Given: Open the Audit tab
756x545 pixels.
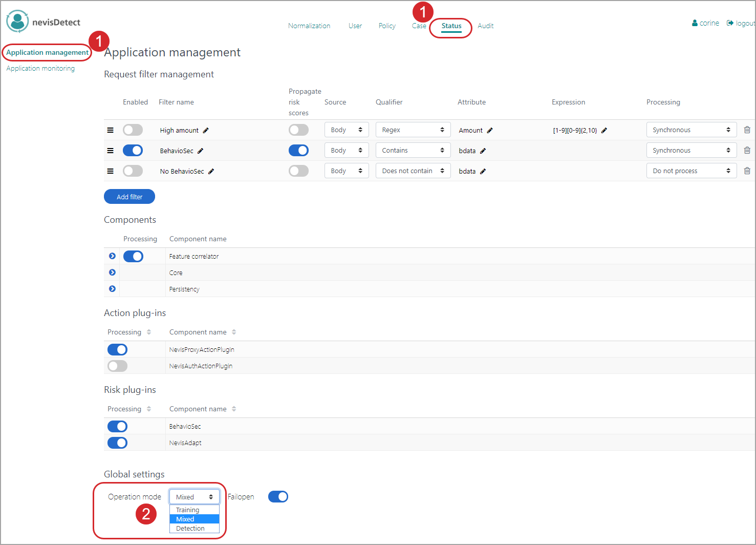Looking at the screenshot, I should (x=485, y=26).
